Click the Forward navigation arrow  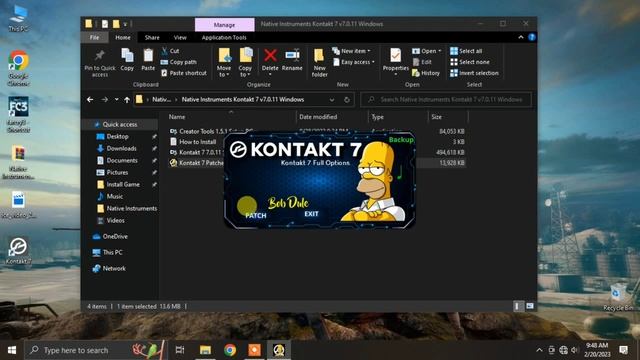coord(104,100)
